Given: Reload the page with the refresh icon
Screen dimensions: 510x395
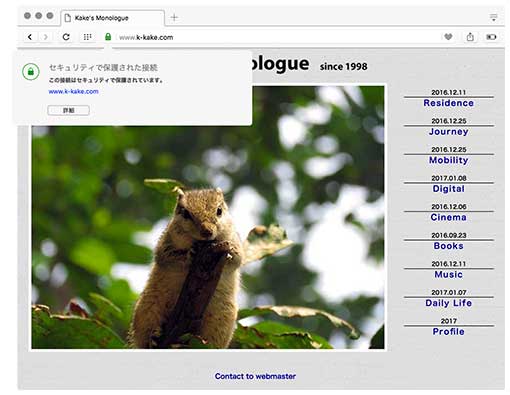Looking at the screenshot, I should (66, 37).
